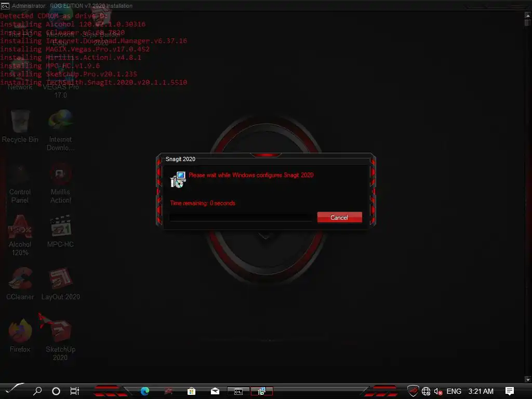Screen dimensions: 532x399
Task: Cancel the Snagit 2020 installation
Action: pyautogui.click(x=339, y=218)
